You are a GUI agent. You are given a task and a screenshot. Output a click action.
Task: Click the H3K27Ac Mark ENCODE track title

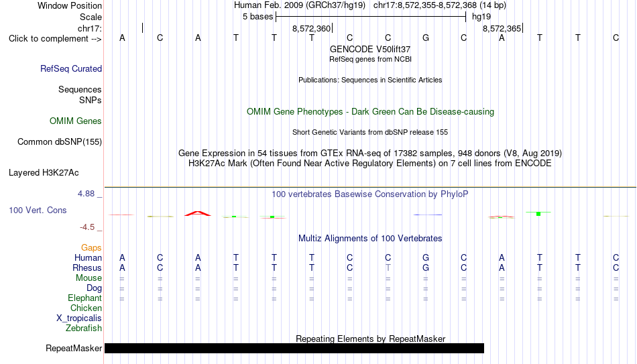[370, 164]
